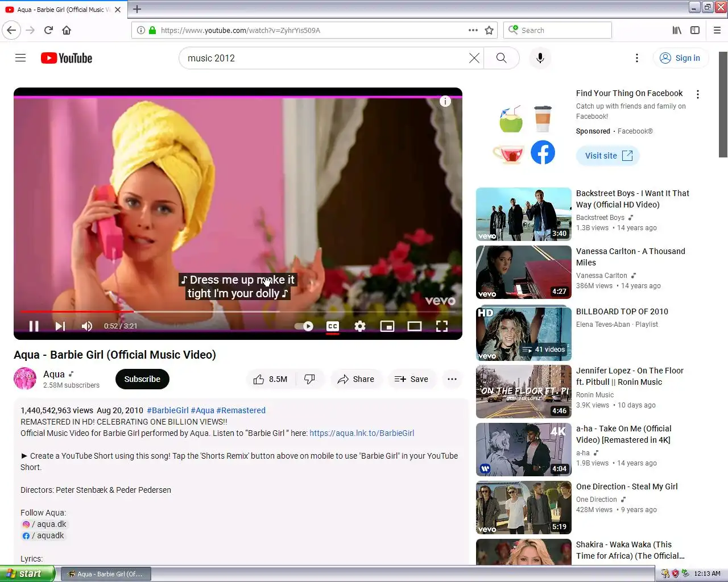Submit search with magnifier button

pyautogui.click(x=501, y=58)
